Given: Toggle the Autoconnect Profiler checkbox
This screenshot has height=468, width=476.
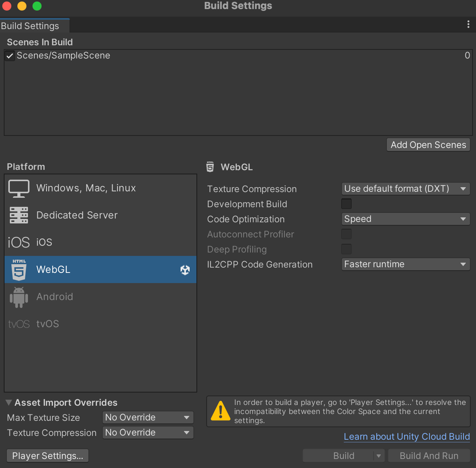Looking at the screenshot, I should point(346,234).
